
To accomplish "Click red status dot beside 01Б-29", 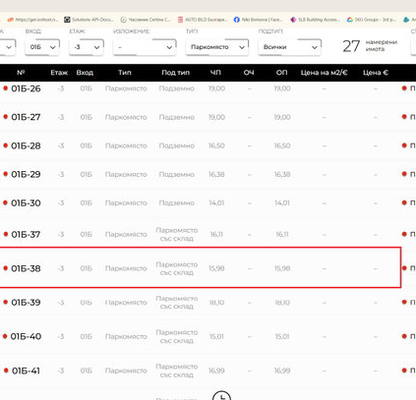I will 5,174.
